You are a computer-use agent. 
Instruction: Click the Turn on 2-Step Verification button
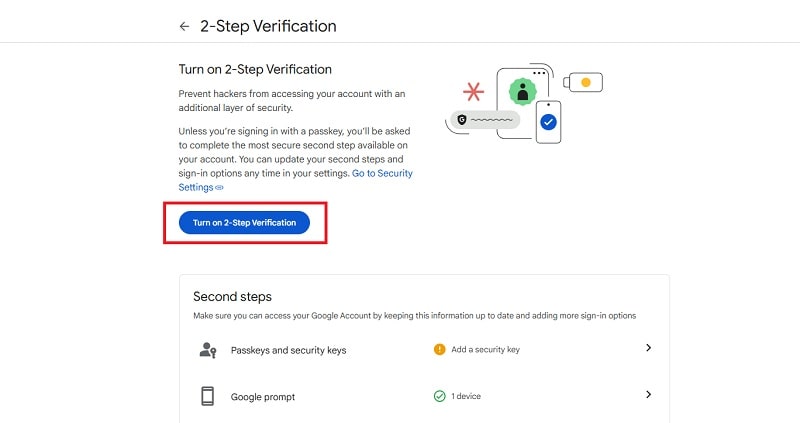click(x=244, y=222)
